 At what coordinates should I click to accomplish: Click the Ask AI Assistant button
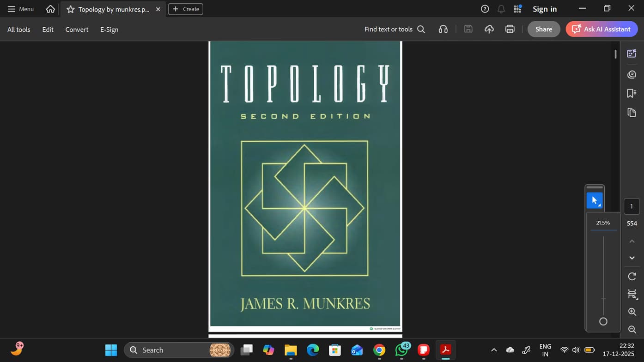[601, 29]
